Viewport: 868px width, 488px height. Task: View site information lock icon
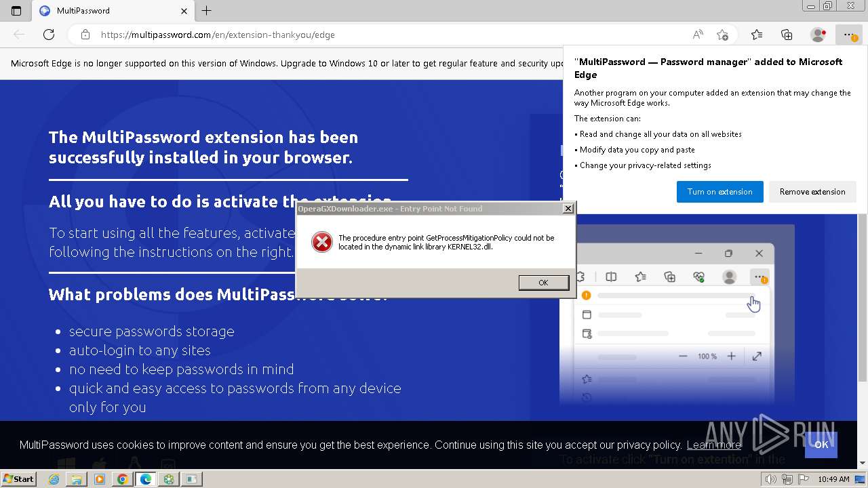pos(85,35)
